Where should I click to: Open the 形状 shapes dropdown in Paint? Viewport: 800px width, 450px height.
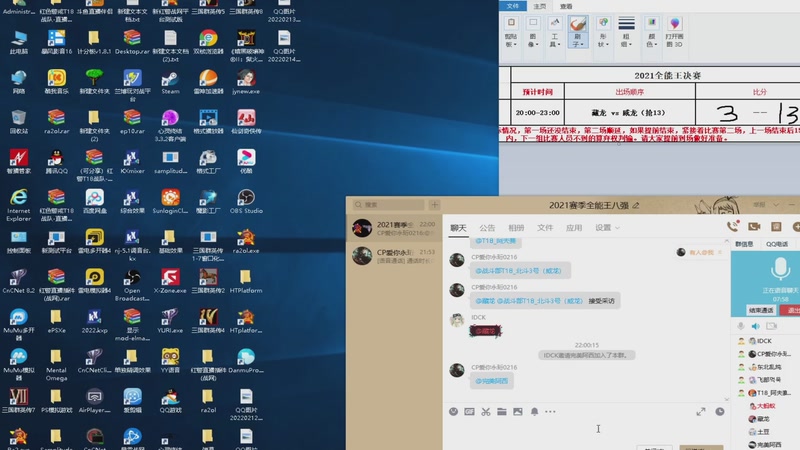pyautogui.click(x=603, y=41)
